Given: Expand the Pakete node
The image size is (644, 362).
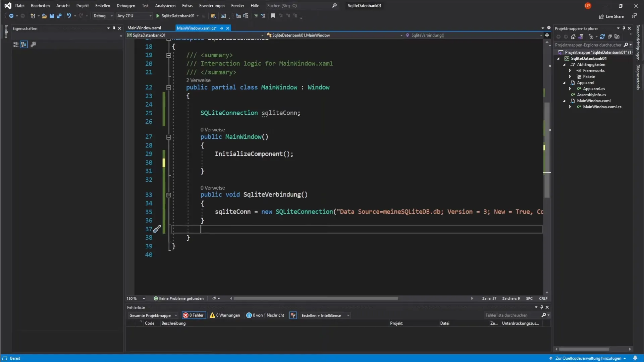Looking at the screenshot, I should click(x=570, y=77).
